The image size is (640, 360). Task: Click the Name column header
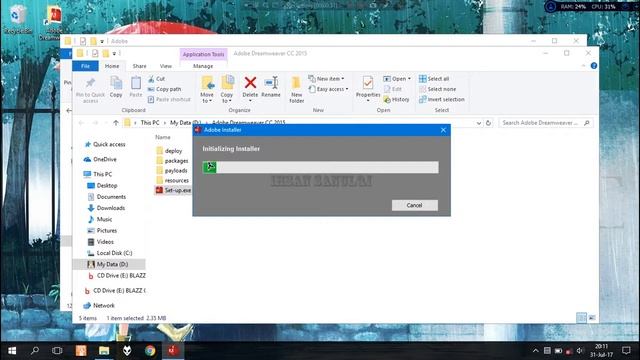point(162,138)
